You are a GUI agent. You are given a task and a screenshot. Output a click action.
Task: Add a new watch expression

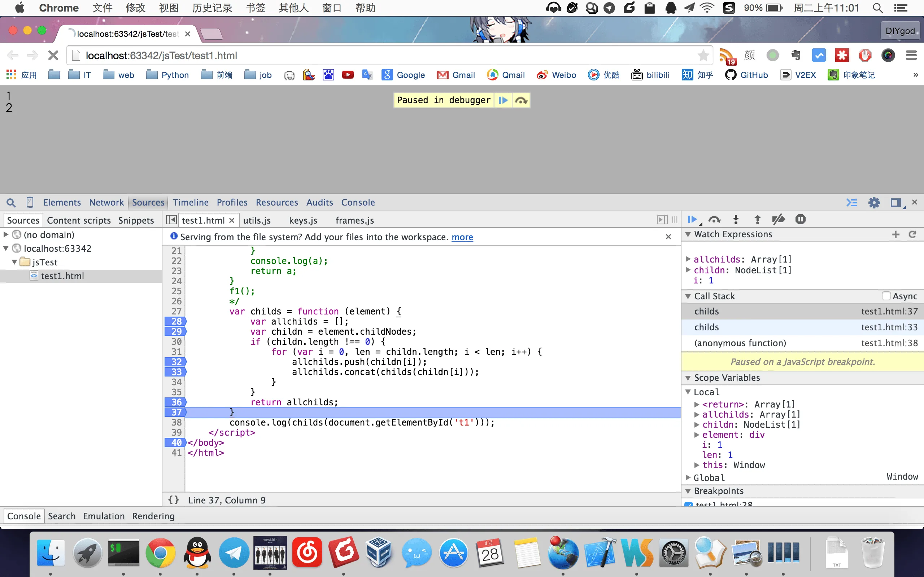coord(896,234)
